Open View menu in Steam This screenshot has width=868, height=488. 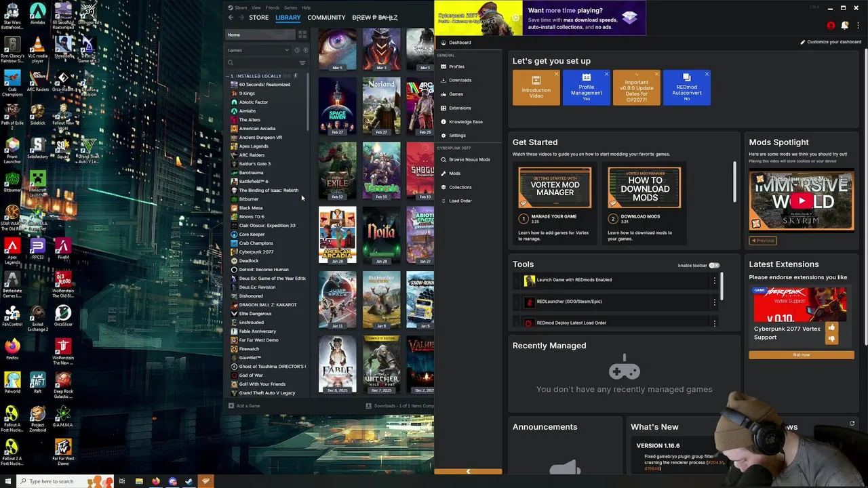click(256, 7)
